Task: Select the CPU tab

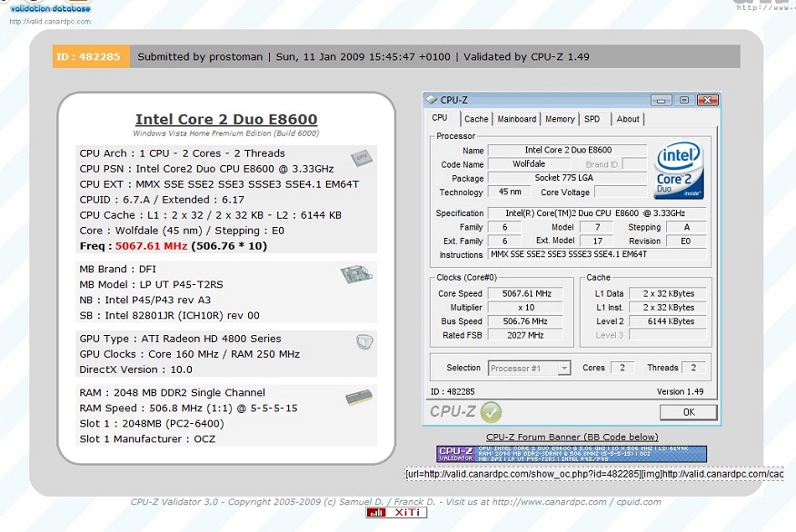Action: tap(440, 118)
